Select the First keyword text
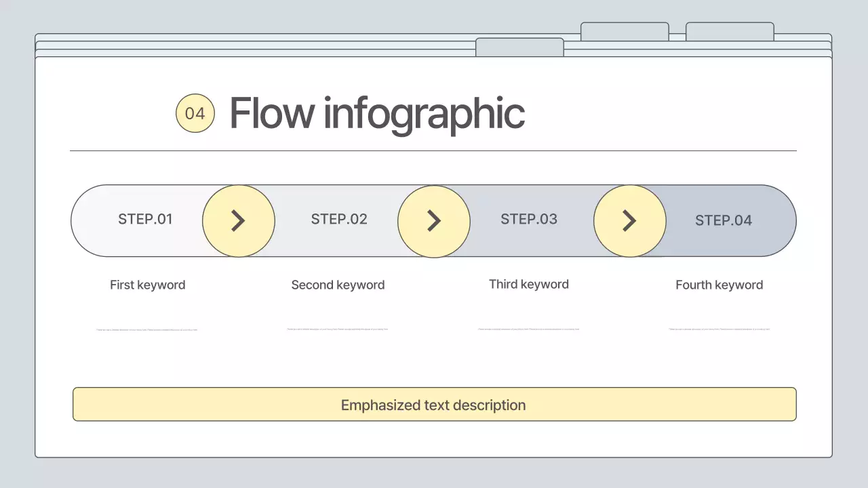This screenshot has height=488, width=868. point(147,285)
